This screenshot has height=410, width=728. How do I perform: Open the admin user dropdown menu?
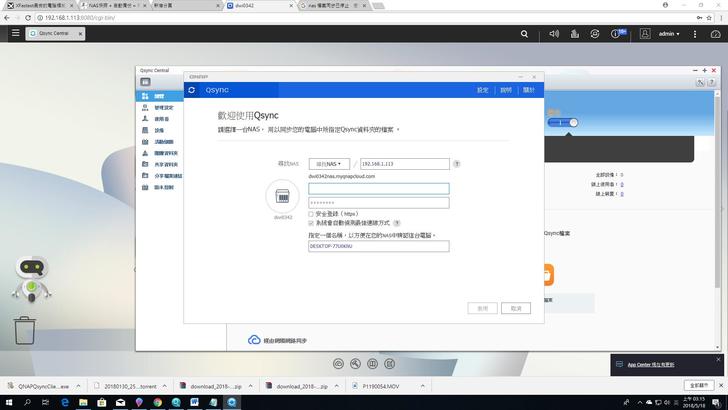click(669, 33)
